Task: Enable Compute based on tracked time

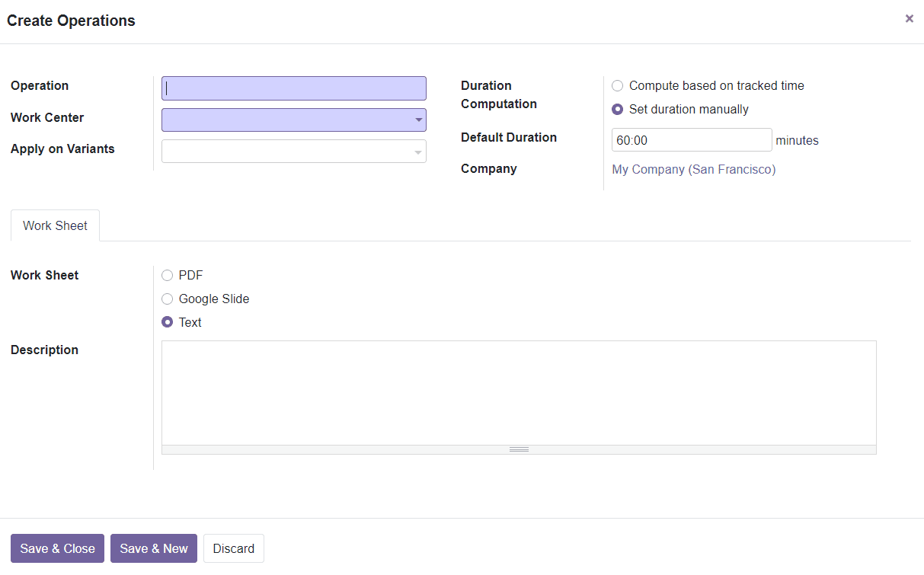Action: pos(617,85)
